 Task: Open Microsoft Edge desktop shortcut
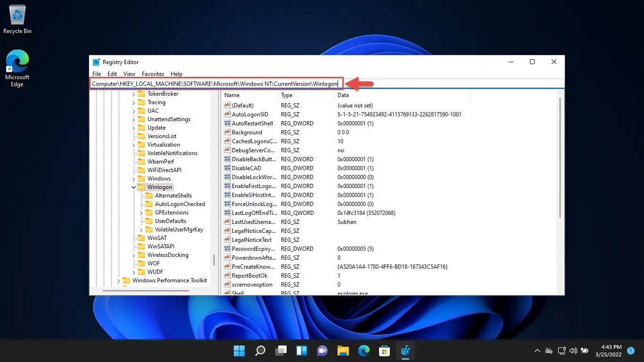[17, 69]
